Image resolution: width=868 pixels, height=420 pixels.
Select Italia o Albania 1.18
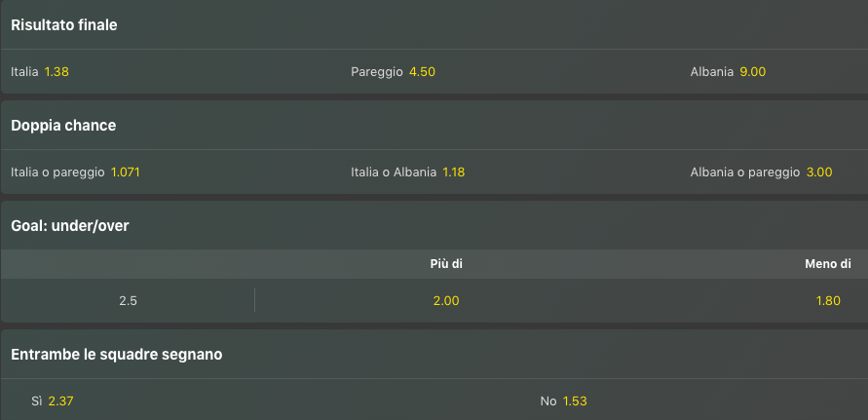453,172
